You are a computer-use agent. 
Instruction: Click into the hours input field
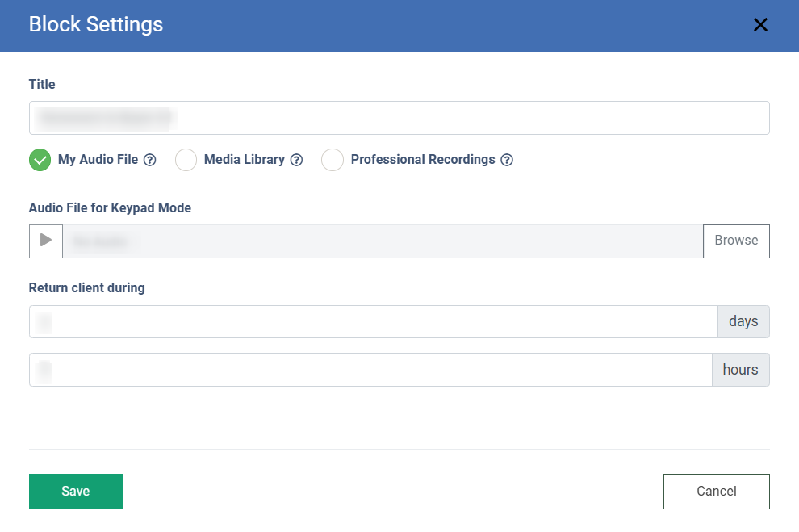pos(370,370)
